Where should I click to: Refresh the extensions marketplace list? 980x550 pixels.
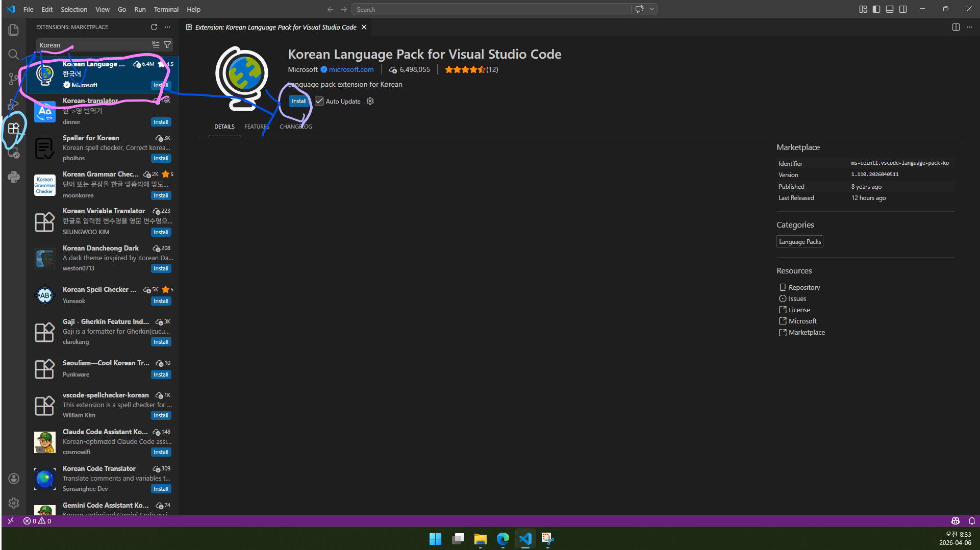154,27
